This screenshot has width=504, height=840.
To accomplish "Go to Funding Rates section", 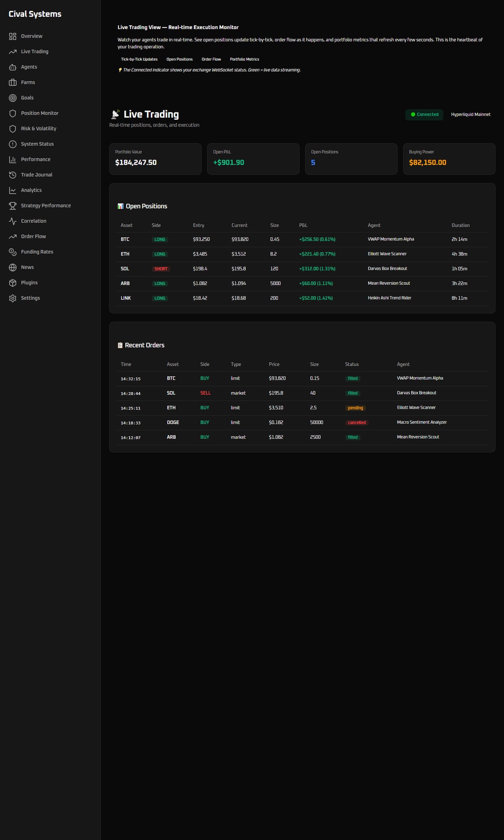I will [x=37, y=252].
